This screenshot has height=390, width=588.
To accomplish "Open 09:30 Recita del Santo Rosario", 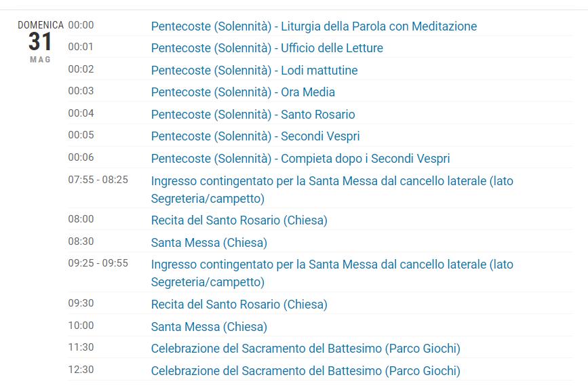I will (x=239, y=304).
